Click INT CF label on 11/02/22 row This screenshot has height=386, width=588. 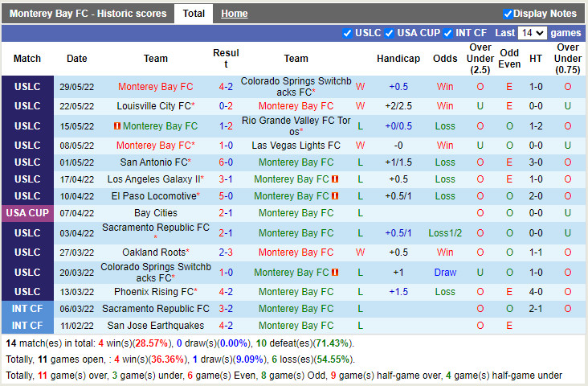(27, 326)
